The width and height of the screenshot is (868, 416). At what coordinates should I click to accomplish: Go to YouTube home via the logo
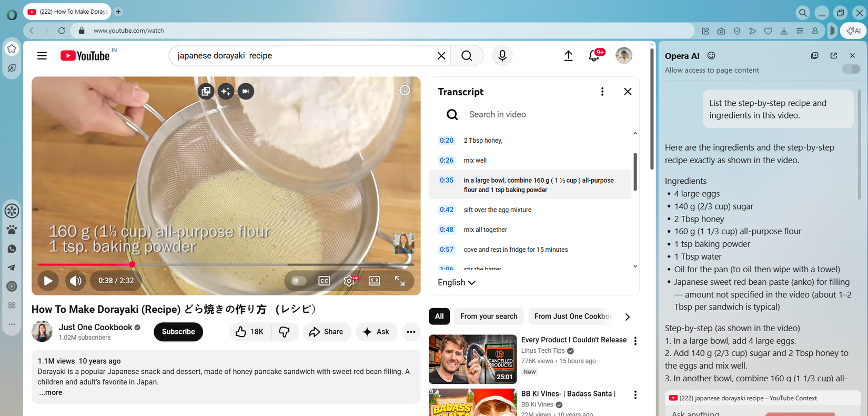(x=85, y=56)
